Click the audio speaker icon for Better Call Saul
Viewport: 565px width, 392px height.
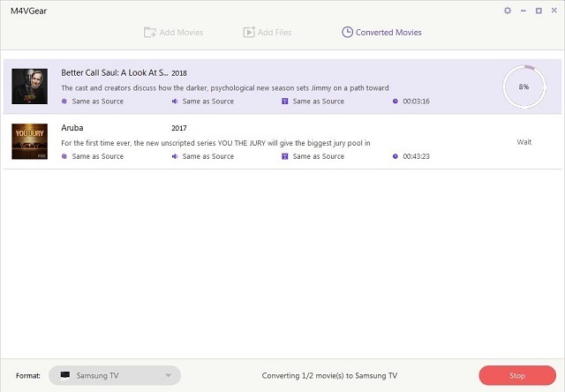(175, 102)
